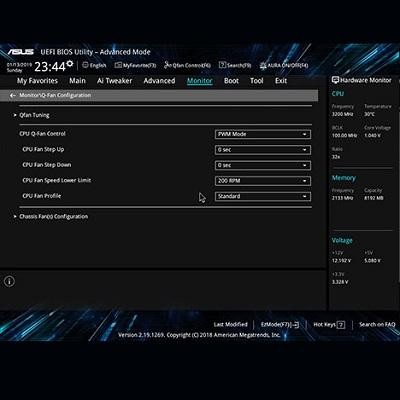Click CPU heading in Hardware Monitor

pos(338,94)
